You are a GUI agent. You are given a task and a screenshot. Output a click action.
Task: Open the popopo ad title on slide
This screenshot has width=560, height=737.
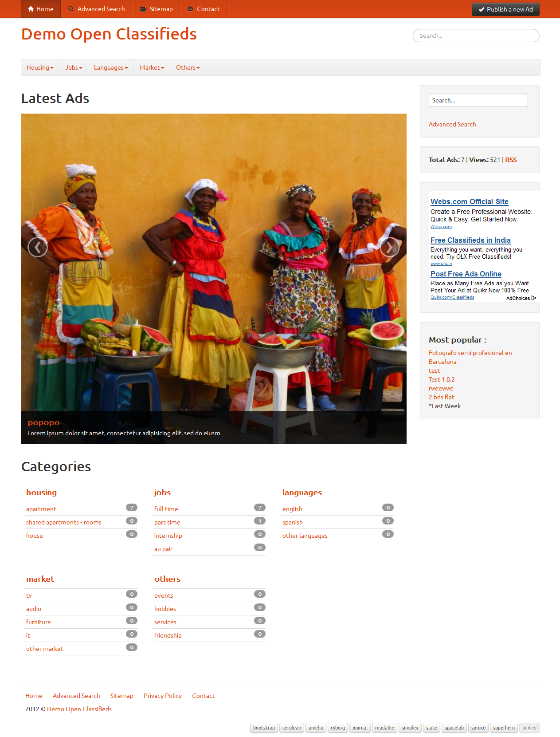tap(43, 422)
